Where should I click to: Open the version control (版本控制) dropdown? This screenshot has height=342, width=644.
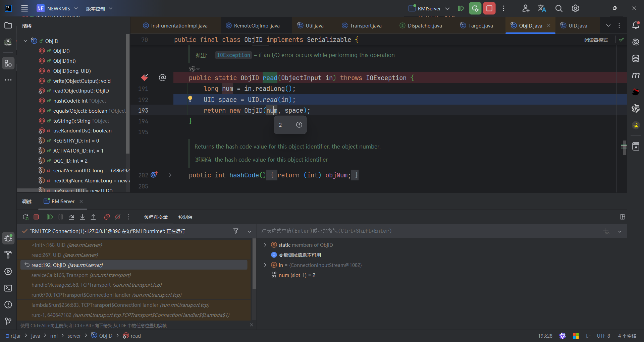99,8
